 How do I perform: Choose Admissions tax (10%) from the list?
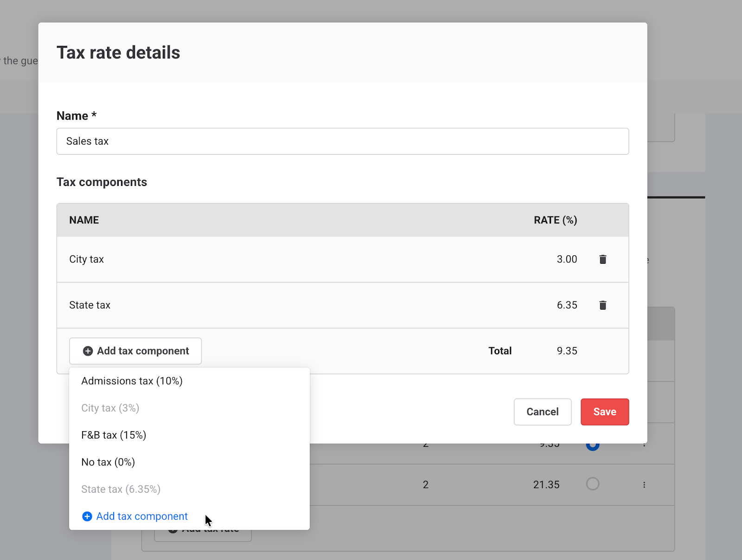click(x=132, y=381)
